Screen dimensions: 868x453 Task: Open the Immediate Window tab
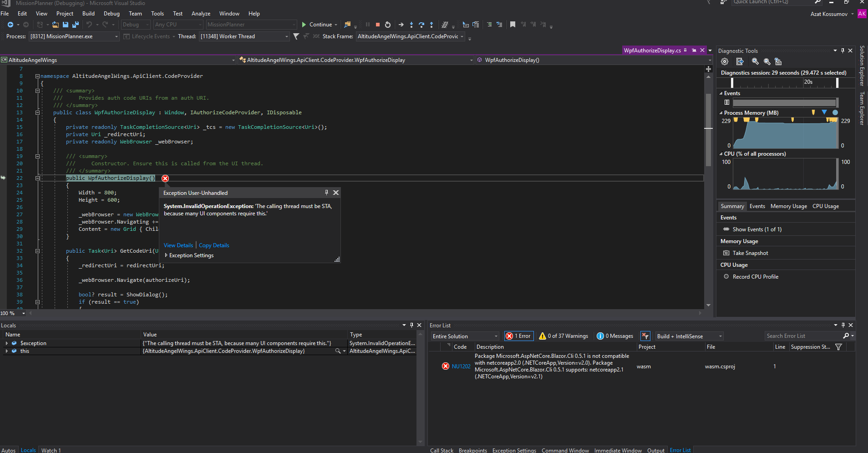coord(618,450)
